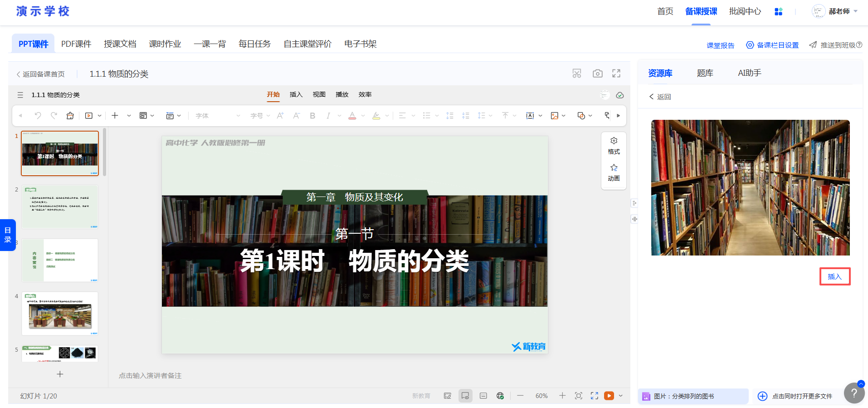The image size is (868, 408).
Task: Open 备课栏目设置 settings link
Action: pyautogui.click(x=773, y=45)
